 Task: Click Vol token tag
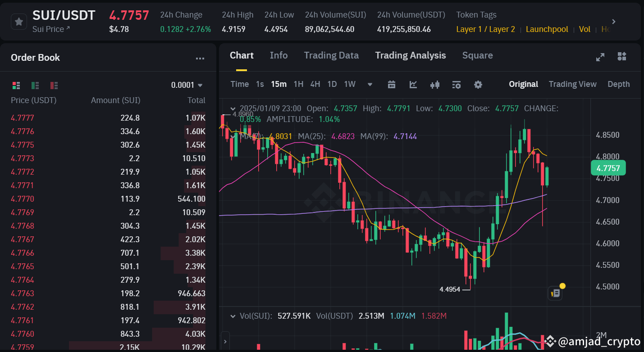[x=585, y=29]
